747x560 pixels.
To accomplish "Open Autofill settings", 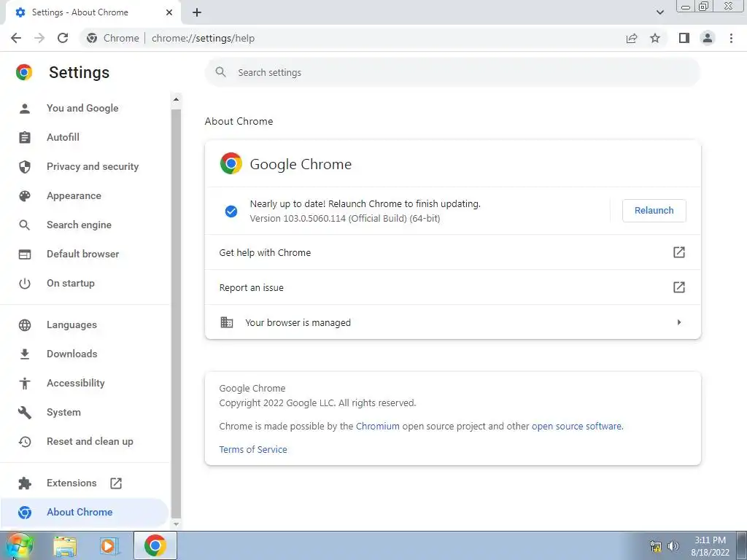I will tap(63, 137).
